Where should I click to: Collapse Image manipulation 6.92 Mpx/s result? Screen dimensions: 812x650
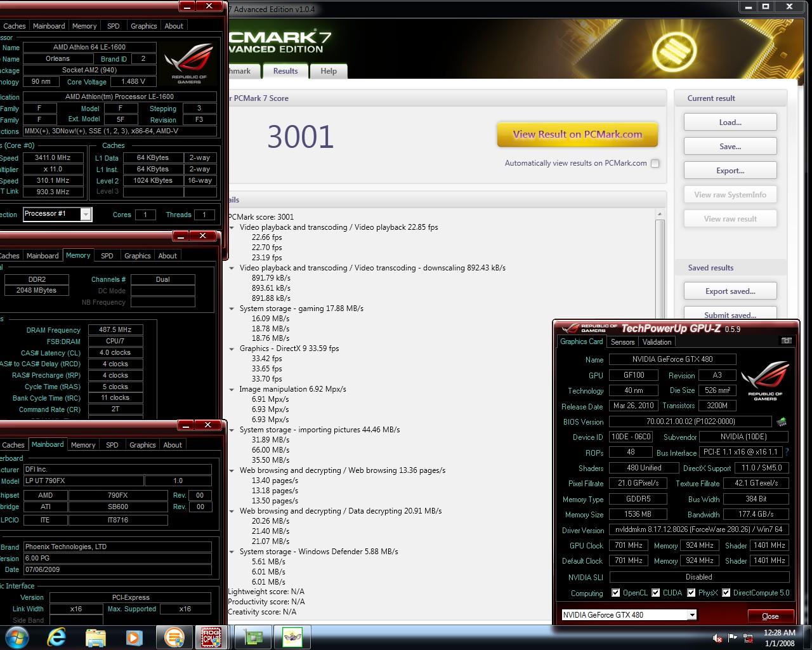(232, 389)
